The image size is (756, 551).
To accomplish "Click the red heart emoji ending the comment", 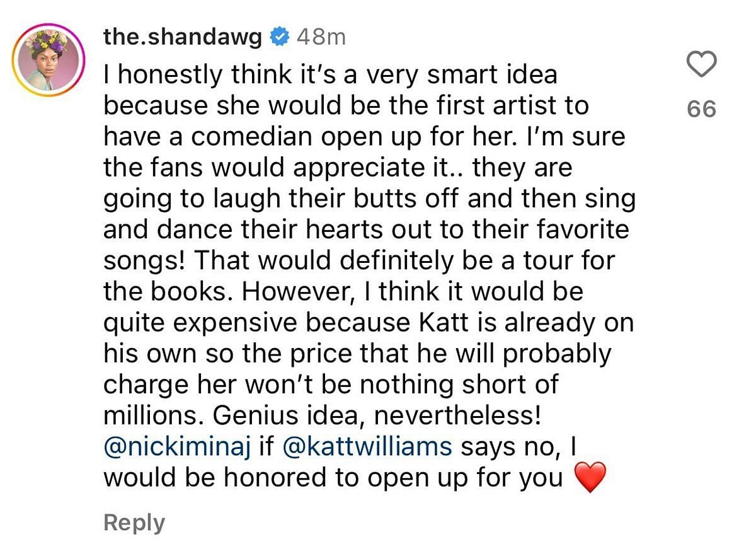I will click(591, 478).
